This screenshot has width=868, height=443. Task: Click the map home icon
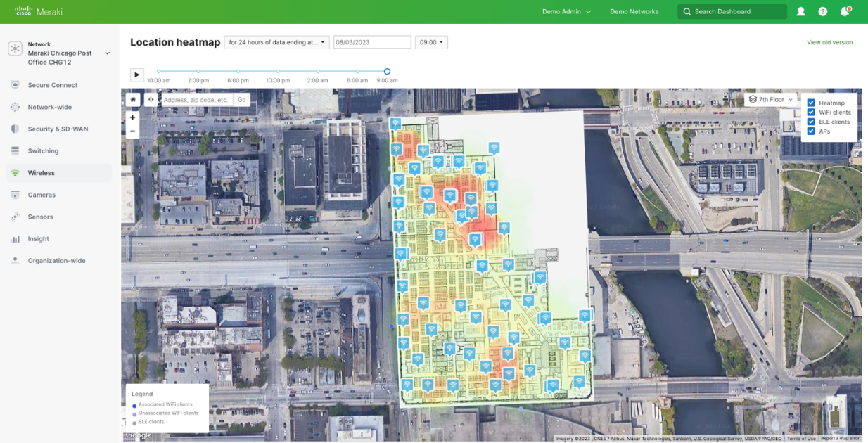(133, 100)
